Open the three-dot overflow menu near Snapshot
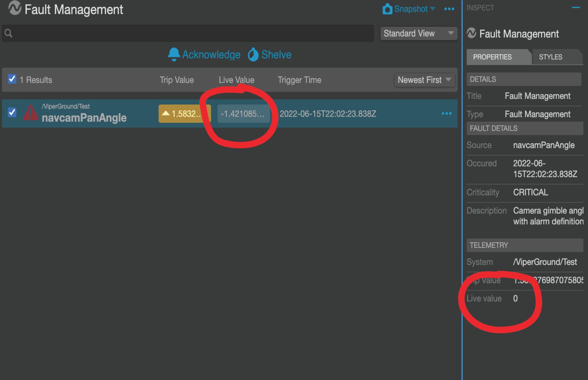Image resolution: width=588 pixels, height=380 pixels. coord(449,9)
